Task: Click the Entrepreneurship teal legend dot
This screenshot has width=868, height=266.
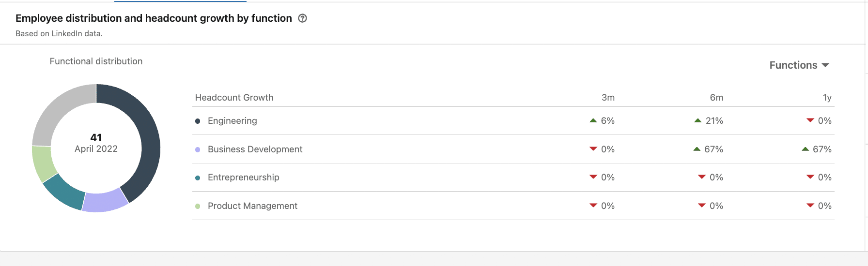Action: click(198, 177)
